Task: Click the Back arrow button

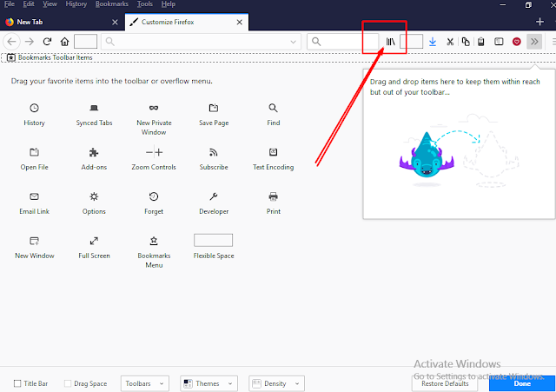Action: pyautogui.click(x=11, y=42)
